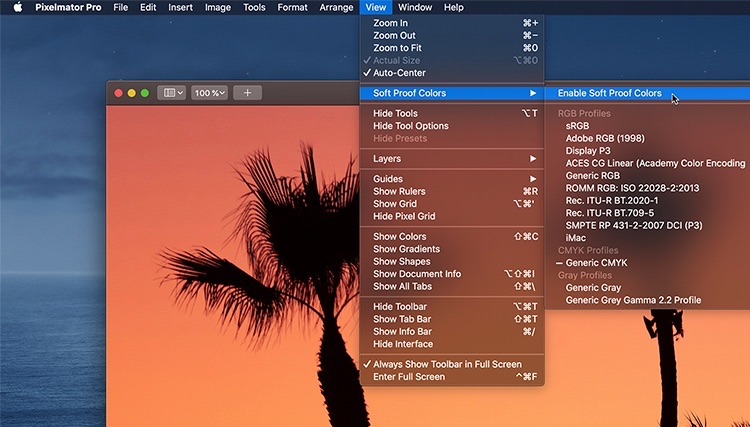This screenshot has height=427, width=750.
Task: Select Enable Soft Proof Colors
Action: [647, 93]
